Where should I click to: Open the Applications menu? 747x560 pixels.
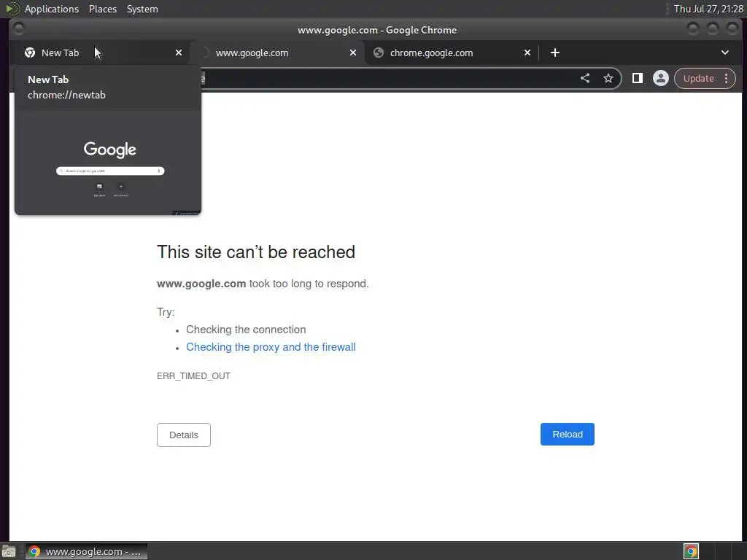pos(52,9)
